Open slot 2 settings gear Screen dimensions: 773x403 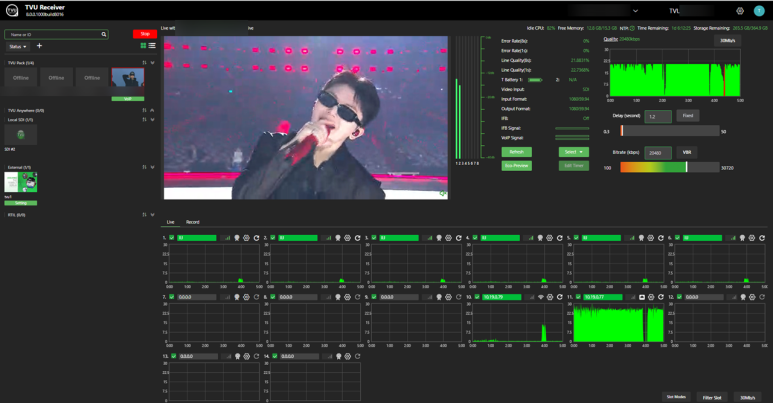coord(348,238)
